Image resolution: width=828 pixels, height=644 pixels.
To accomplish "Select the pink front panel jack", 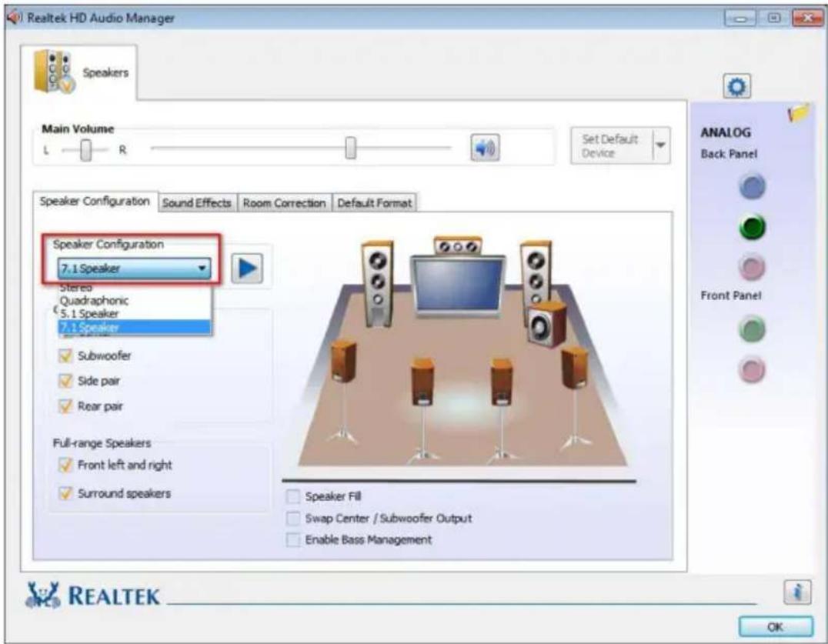I will (752, 369).
